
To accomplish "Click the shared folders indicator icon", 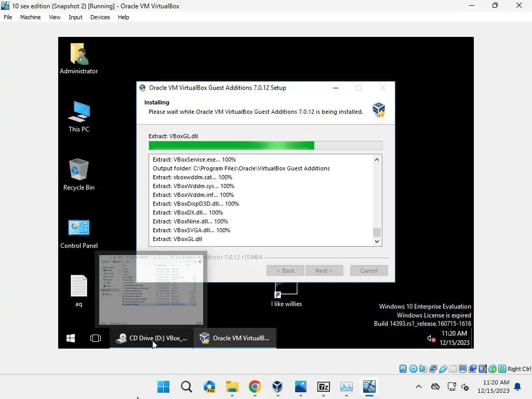I will coord(453,368).
